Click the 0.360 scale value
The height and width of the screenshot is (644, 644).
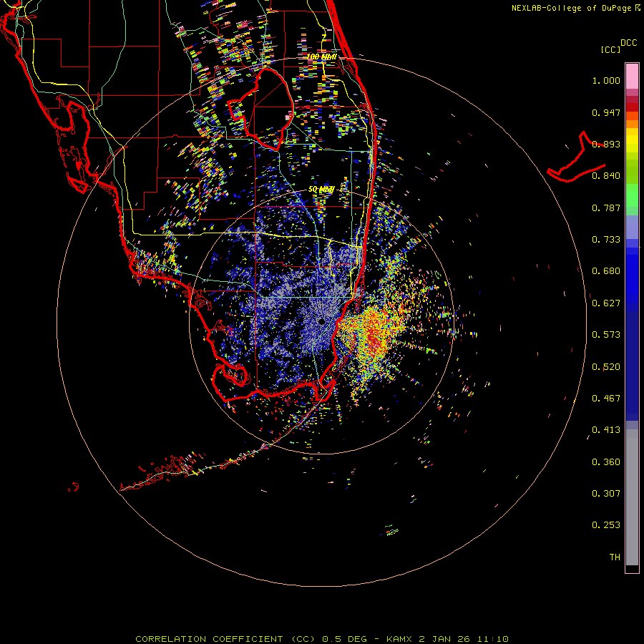(606, 462)
